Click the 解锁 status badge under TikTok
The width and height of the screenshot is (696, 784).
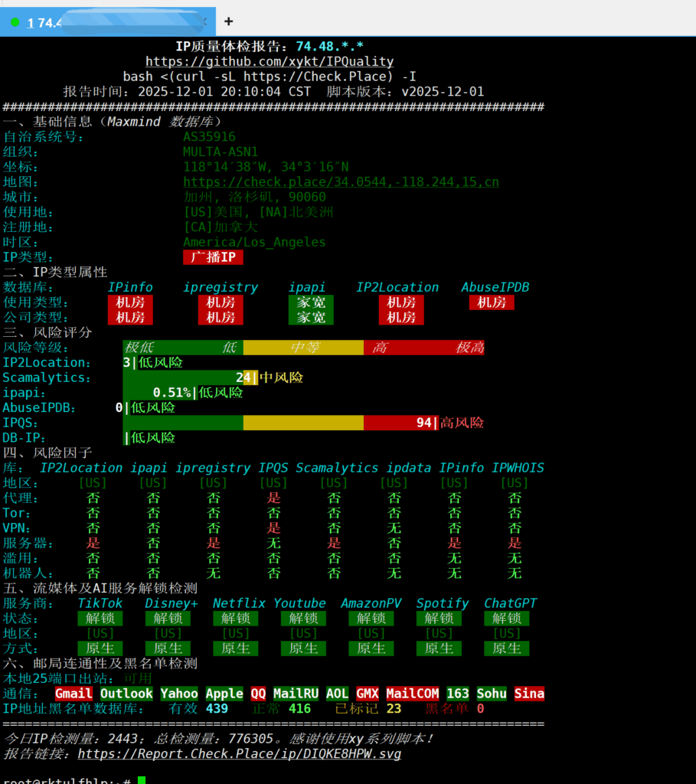(100, 619)
